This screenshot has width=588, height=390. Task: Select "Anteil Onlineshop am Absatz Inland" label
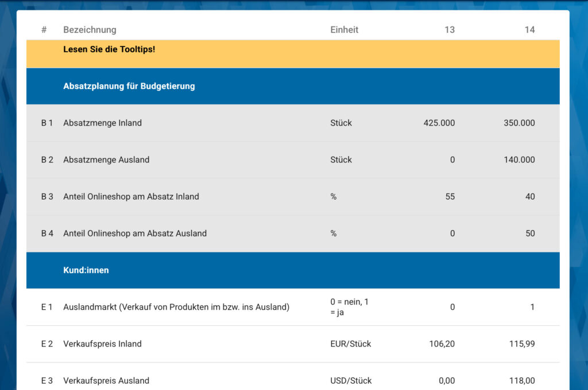pos(131,197)
